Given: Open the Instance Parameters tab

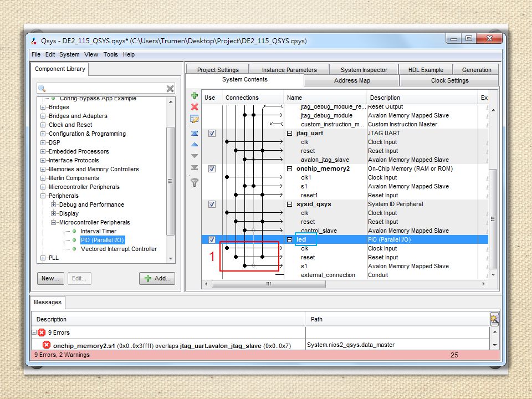Looking at the screenshot, I should coord(289,70).
